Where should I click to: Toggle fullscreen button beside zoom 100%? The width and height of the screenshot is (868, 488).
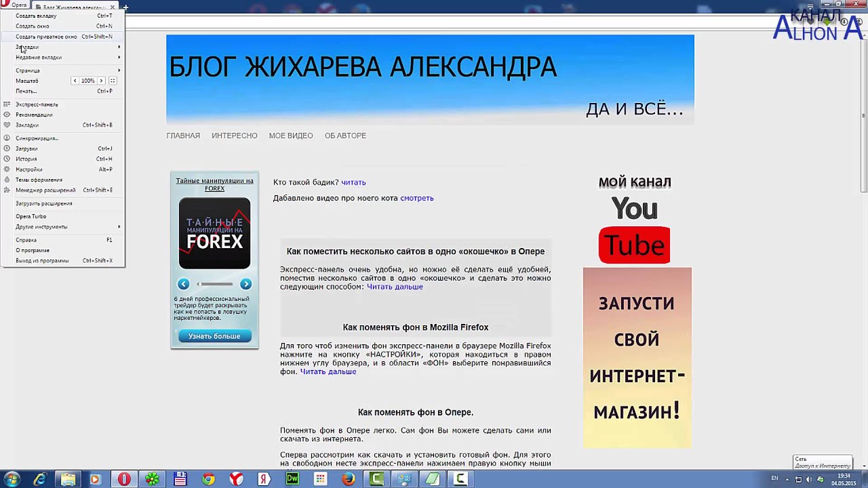click(x=113, y=81)
